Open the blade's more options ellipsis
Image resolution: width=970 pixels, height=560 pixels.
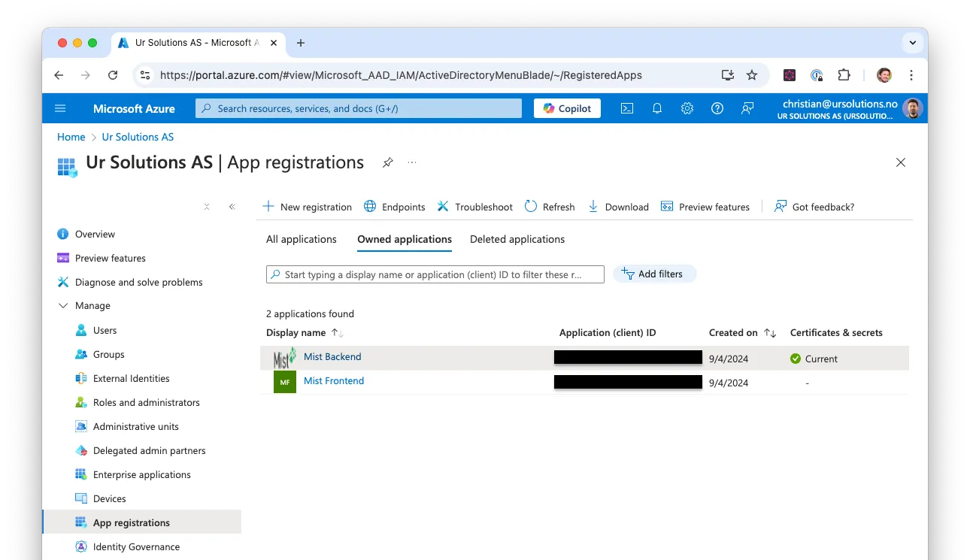412,162
